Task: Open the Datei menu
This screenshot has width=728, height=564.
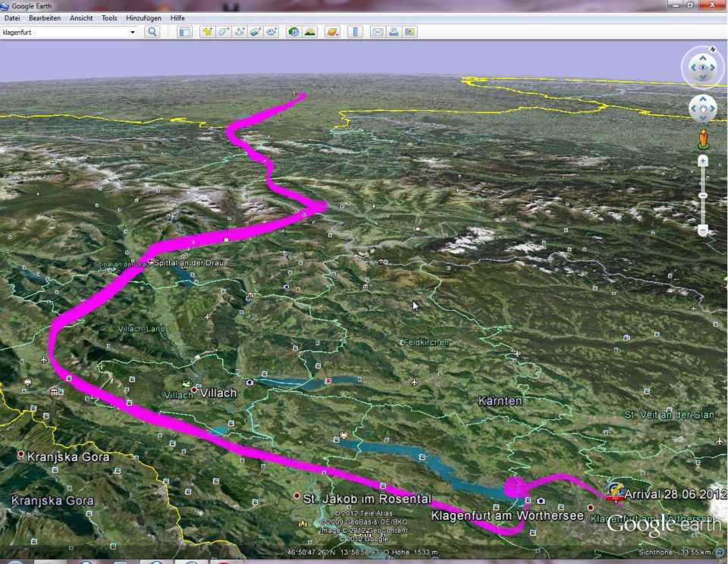Action: [12, 17]
